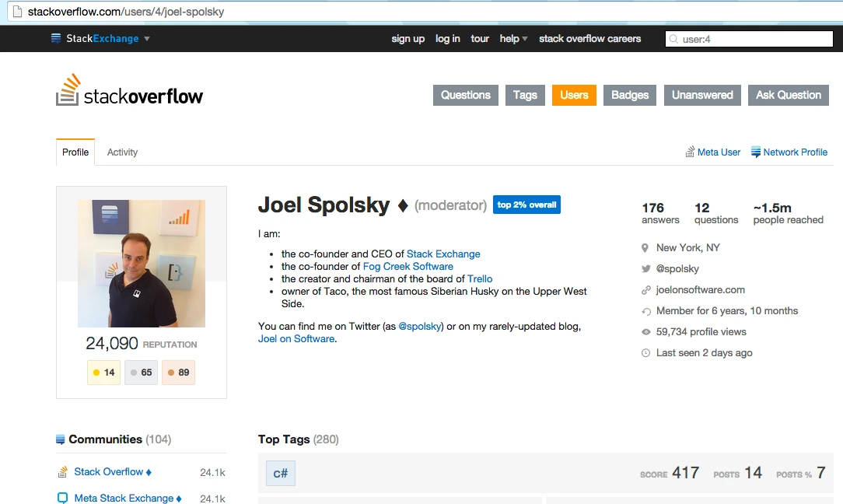Click the eye icon beside profile views
The width and height of the screenshot is (843, 504).
[x=645, y=332]
